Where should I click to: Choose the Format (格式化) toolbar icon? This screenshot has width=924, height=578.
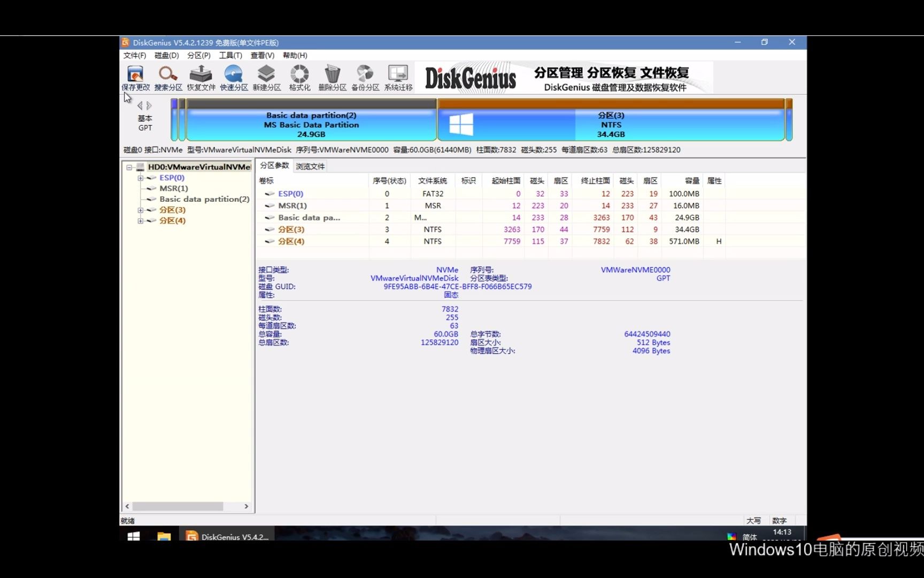299,78
